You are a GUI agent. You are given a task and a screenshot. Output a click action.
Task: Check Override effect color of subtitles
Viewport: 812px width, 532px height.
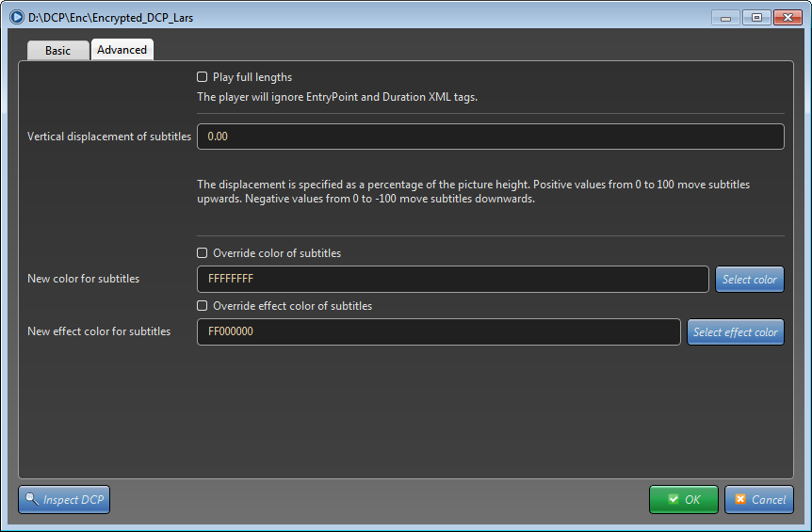(x=202, y=306)
